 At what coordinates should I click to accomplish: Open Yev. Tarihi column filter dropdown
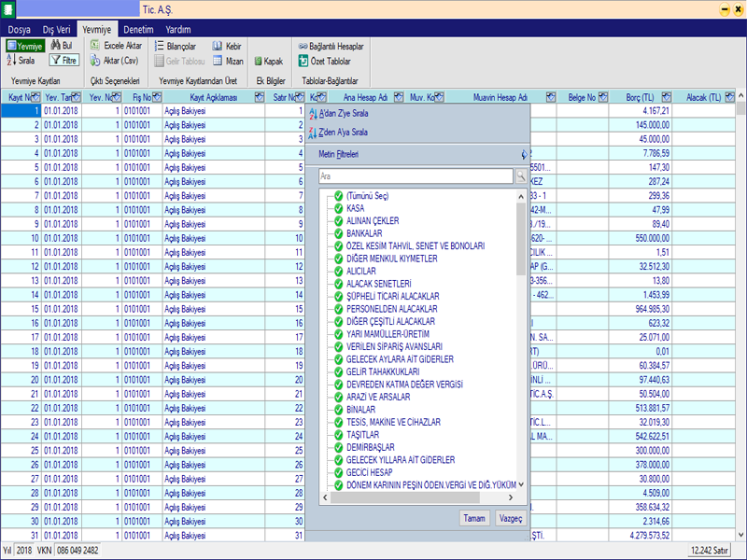(x=76, y=97)
